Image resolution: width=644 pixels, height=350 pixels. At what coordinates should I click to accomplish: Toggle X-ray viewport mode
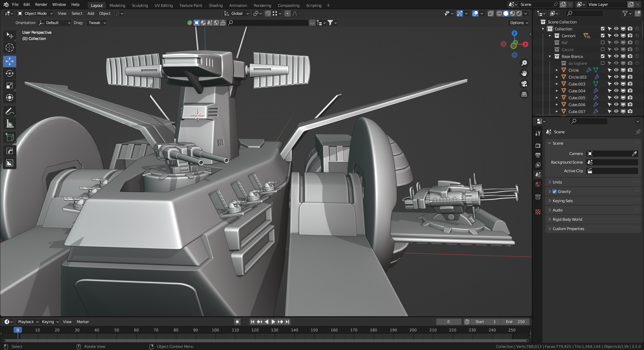(x=490, y=13)
